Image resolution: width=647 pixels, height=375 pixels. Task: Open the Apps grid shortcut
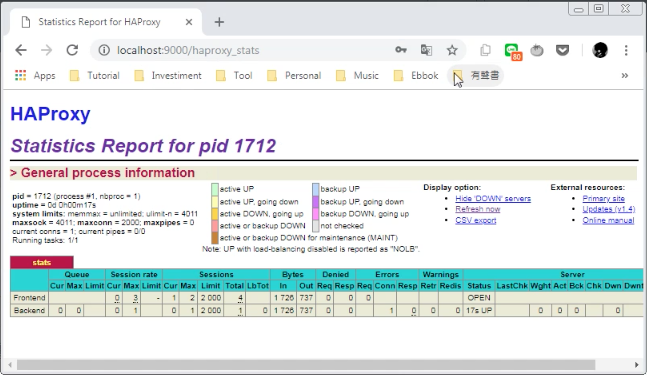(35, 75)
